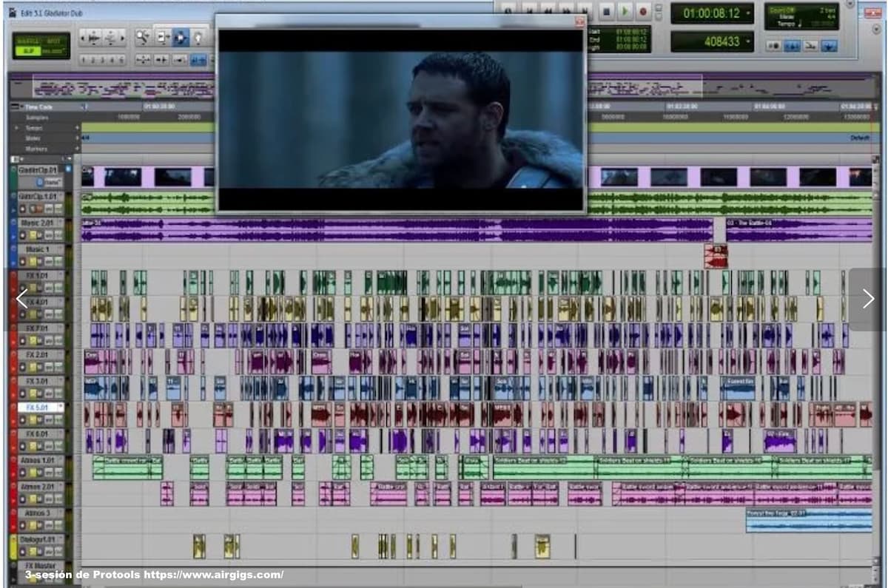888x588 pixels.
Task: Select the Selector tool
Action: click(181, 37)
